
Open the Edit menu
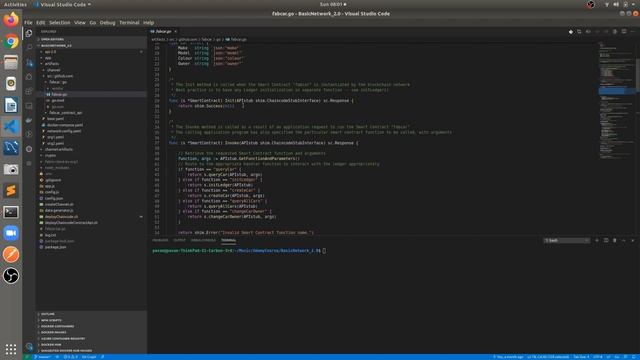coord(40,22)
